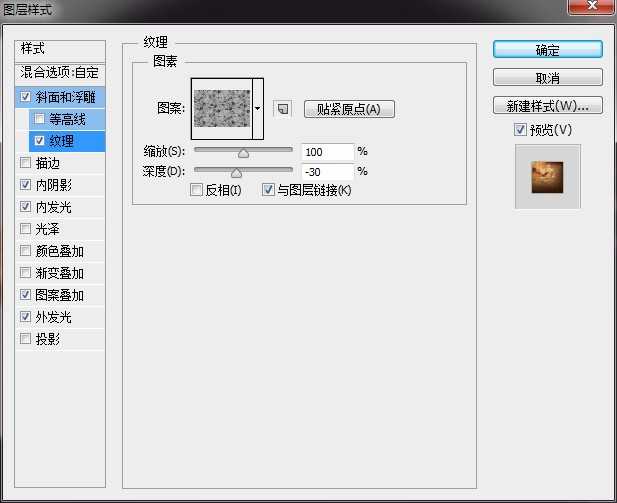The height and width of the screenshot is (503, 617).
Task: Click 取消 to cancel the dialog
Action: click(547, 78)
